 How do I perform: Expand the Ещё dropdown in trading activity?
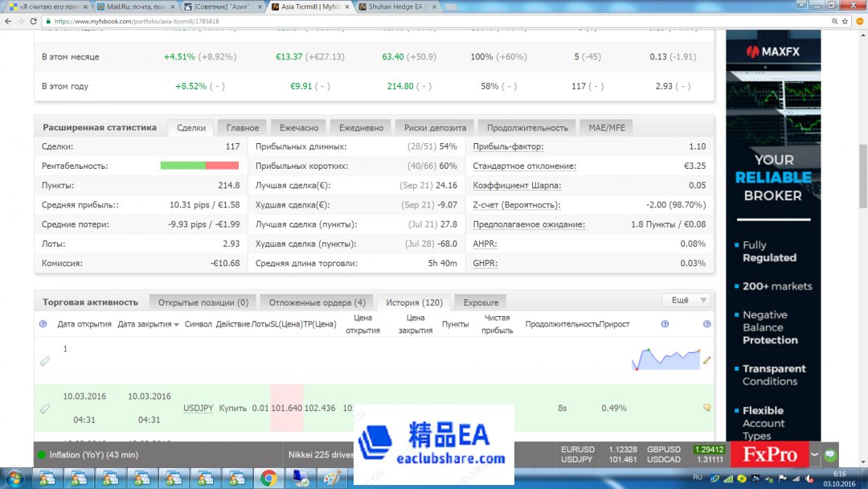686,300
